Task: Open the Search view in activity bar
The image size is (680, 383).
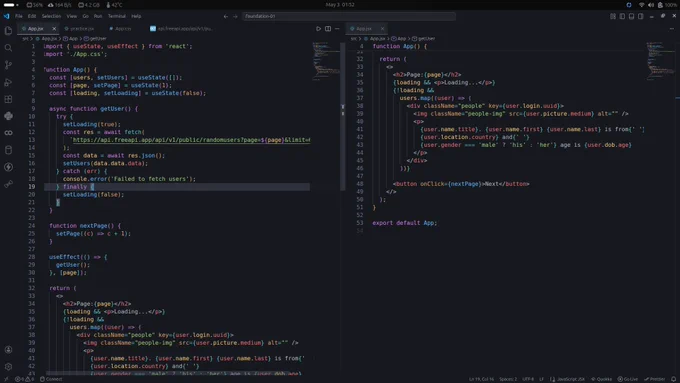Action: [8, 48]
